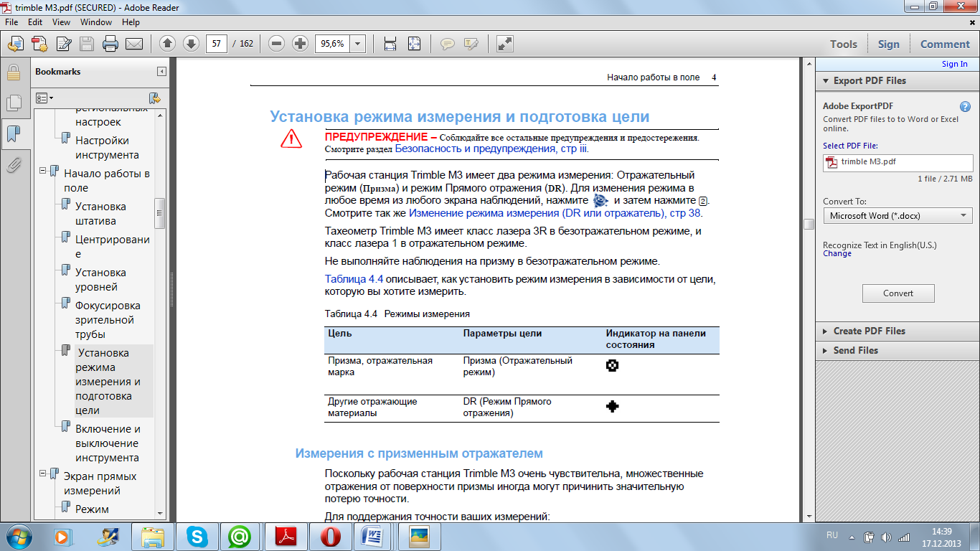Open the Edit menu
This screenshot has width=980, height=551.
(34, 22)
